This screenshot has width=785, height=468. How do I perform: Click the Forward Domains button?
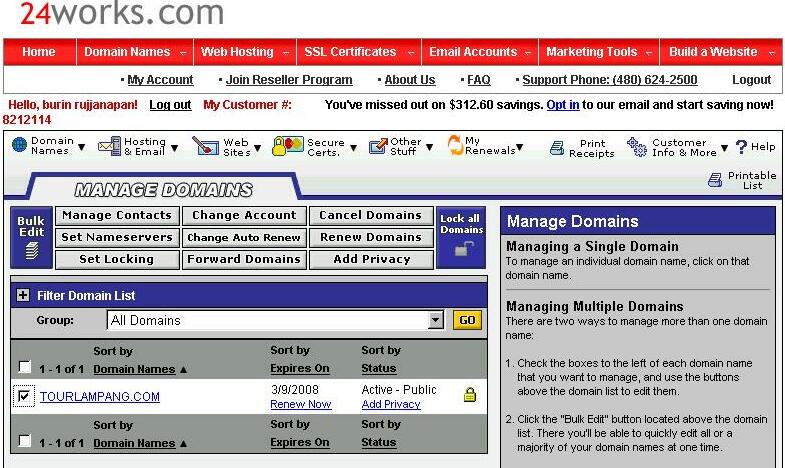click(x=244, y=260)
